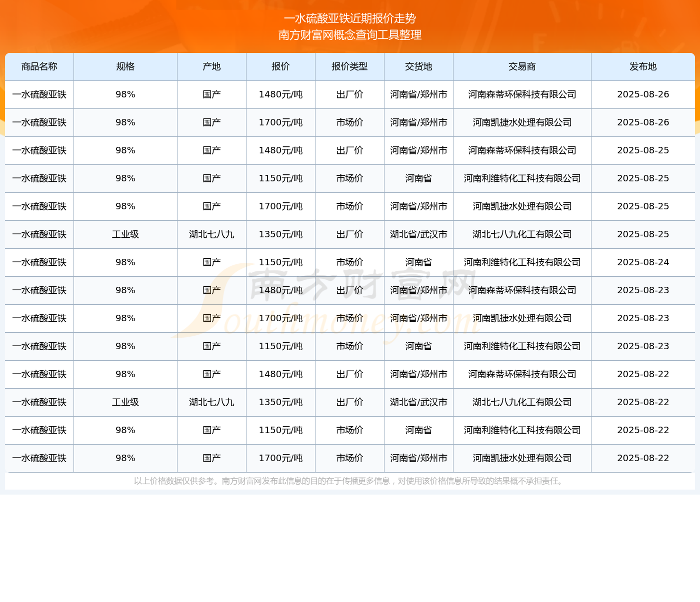This screenshot has width=700, height=602.
Task: Click 1350元/吨 price in the 2025-08-22 row
Action: pyautogui.click(x=280, y=402)
